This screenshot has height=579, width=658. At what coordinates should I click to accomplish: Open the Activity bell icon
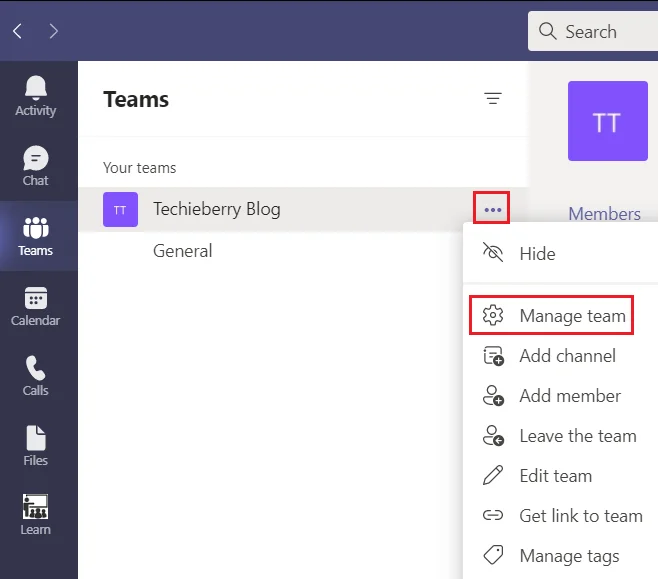(36, 96)
